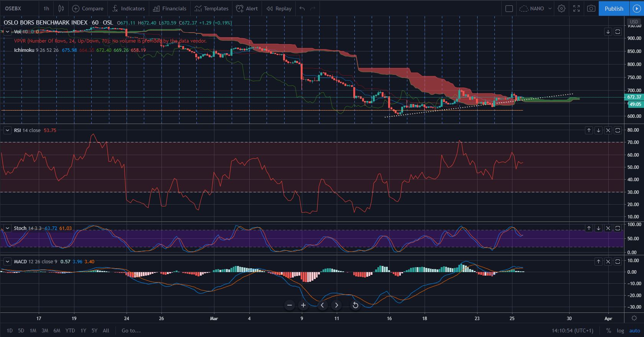
Task: Select the 6M date range
Action: [x=57, y=330]
